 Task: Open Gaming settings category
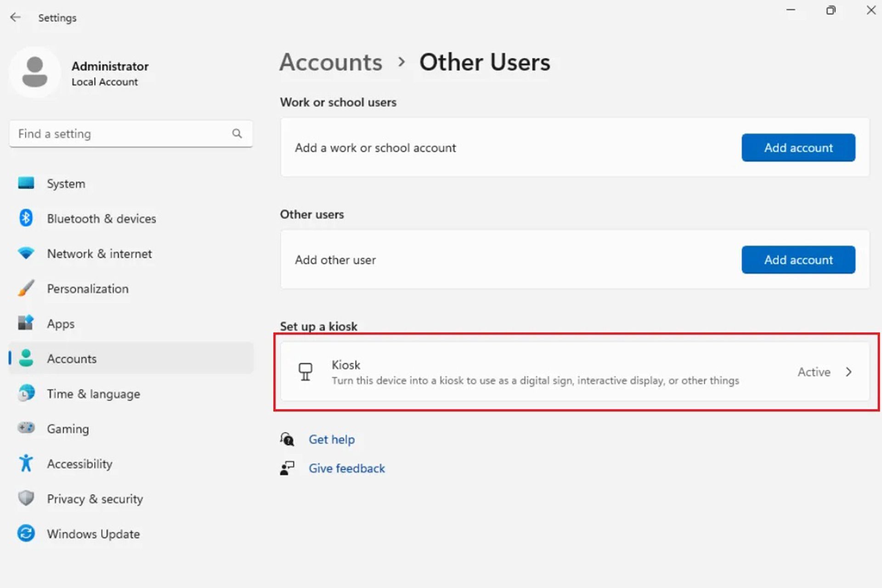pyautogui.click(x=131, y=429)
